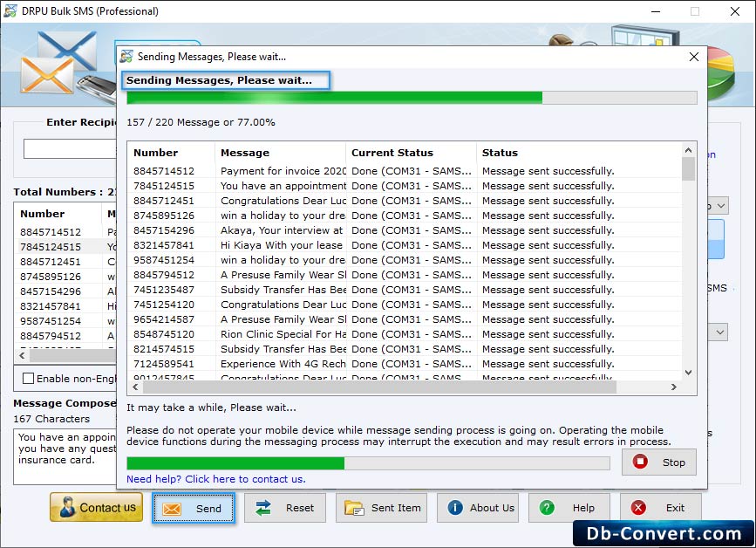The width and height of the screenshot is (756, 548).
Task: Open About Us information
Action: [x=478, y=508]
